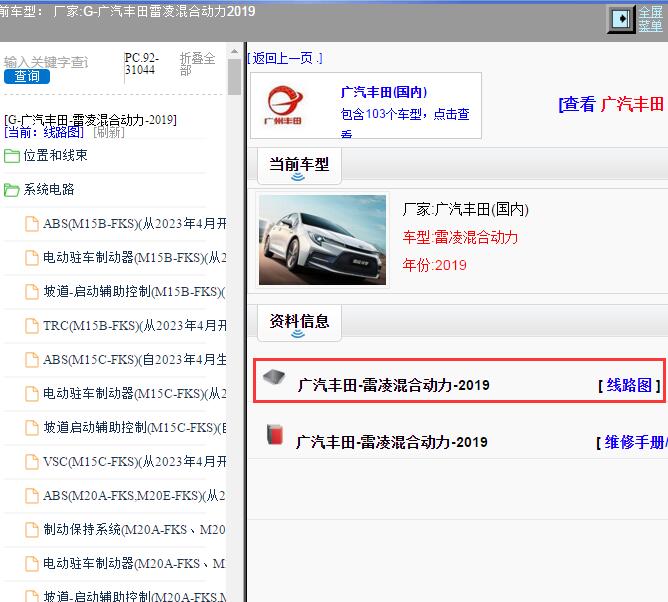Click the 位置和线束 folder icon
Screen dimensions: 668x602
pyautogui.click(x=12, y=156)
